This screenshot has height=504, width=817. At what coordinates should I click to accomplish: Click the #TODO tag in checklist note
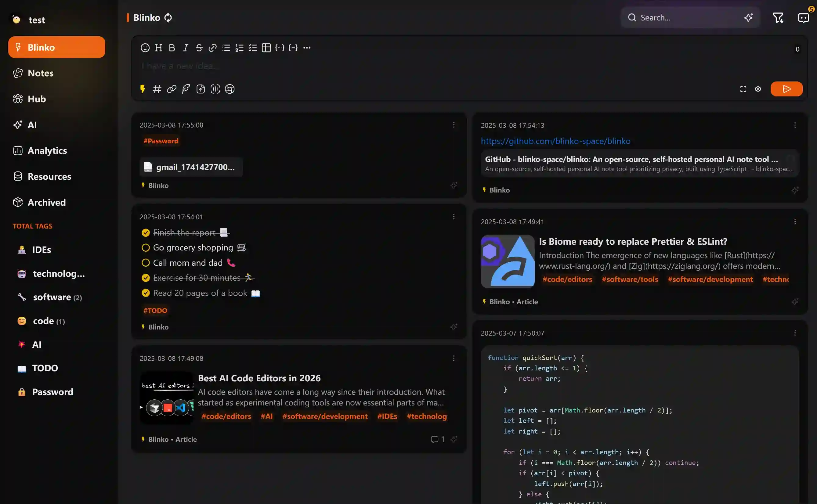click(155, 310)
